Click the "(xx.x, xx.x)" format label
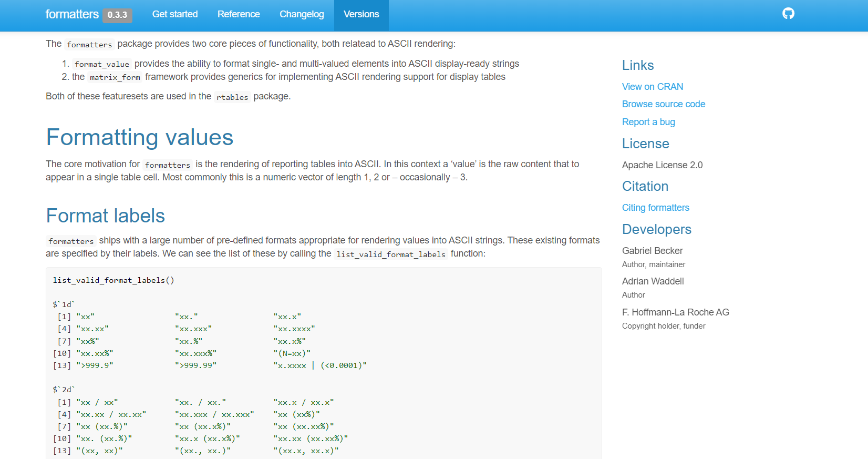 (x=306, y=451)
